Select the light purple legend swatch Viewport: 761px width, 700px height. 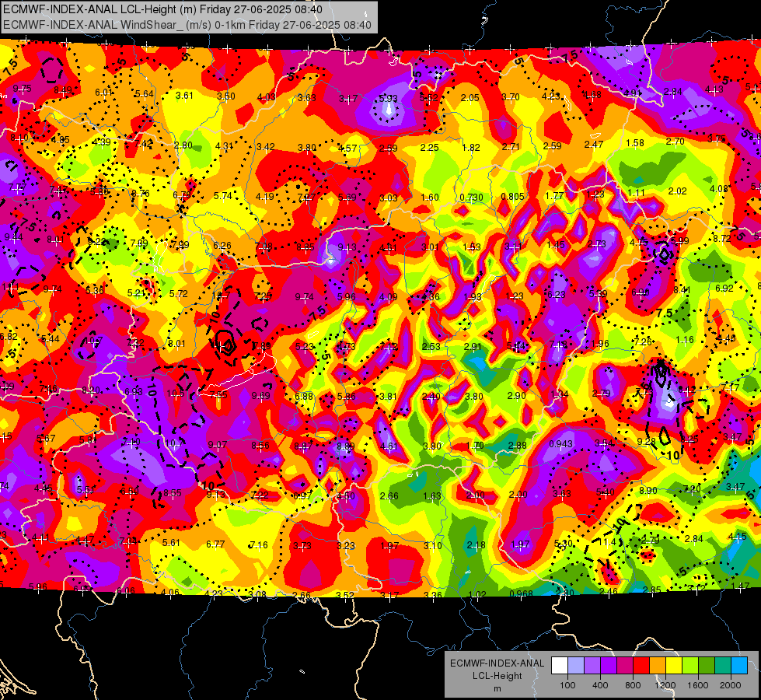point(592,666)
